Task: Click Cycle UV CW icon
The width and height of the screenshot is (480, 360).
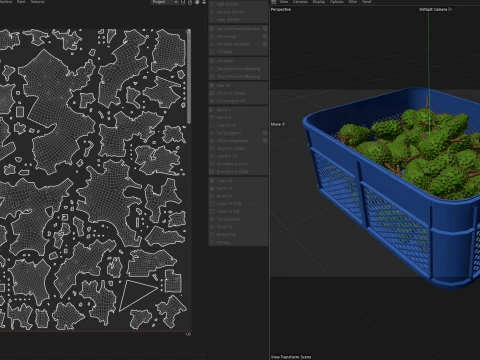Action: [x=212, y=211]
